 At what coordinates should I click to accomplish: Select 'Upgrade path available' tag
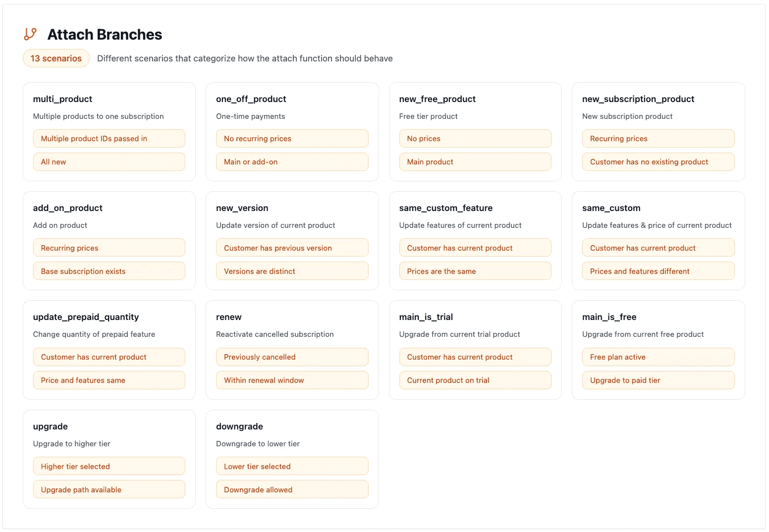(x=109, y=490)
